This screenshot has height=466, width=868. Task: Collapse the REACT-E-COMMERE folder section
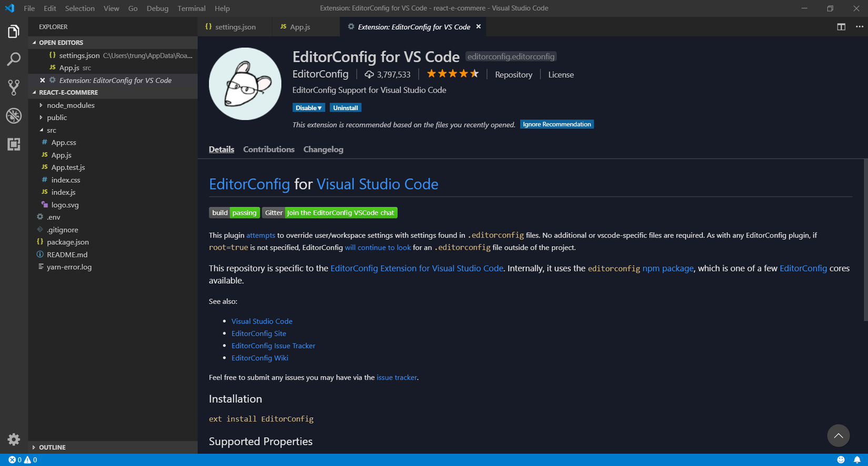click(x=34, y=93)
